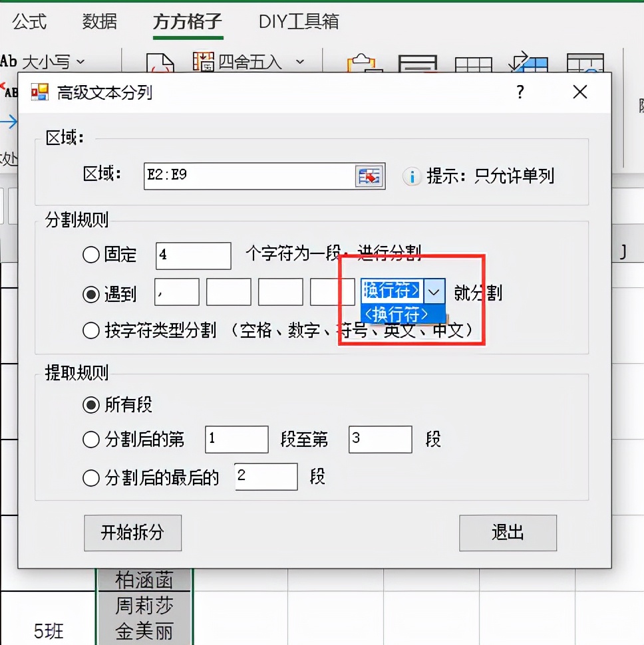Enable the 所有段 extraction option
This screenshot has height=645, width=644.
(x=91, y=403)
